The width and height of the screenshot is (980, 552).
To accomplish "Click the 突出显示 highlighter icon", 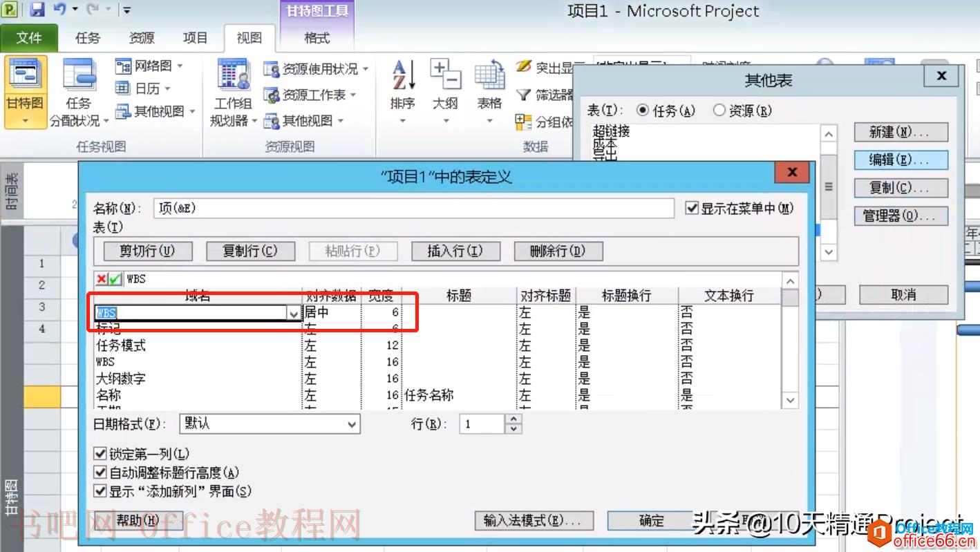I will tap(524, 67).
